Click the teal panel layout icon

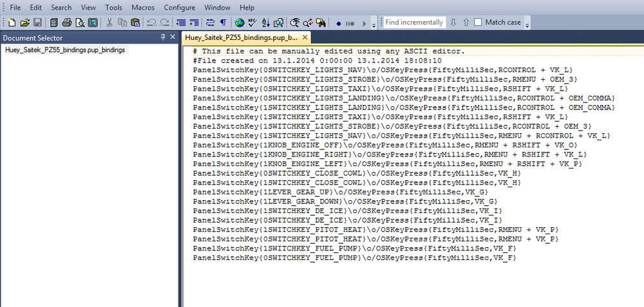tap(92, 23)
